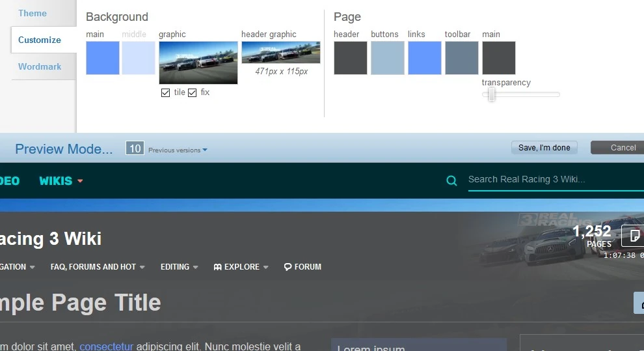Follow the consectetur link
644x351 pixels.
(x=106, y=346)
